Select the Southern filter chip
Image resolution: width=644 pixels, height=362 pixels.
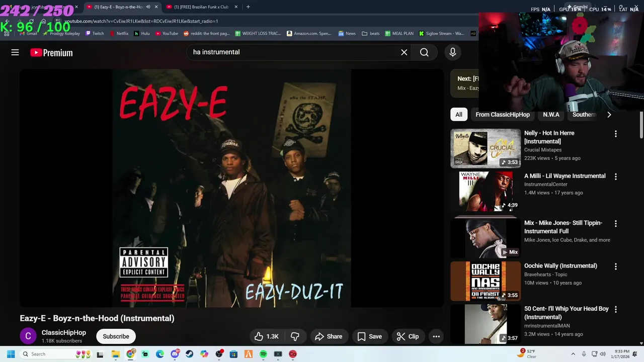tap(584, 115)
